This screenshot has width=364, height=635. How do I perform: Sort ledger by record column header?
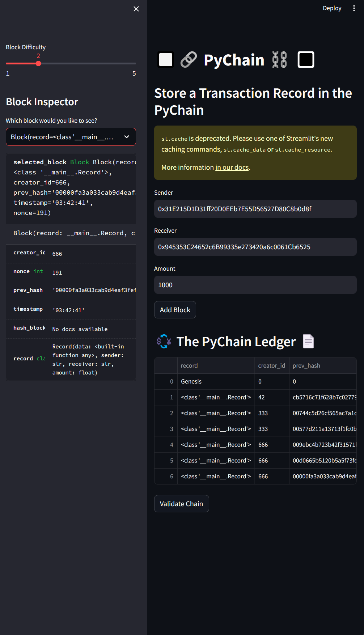click(216, 365)
